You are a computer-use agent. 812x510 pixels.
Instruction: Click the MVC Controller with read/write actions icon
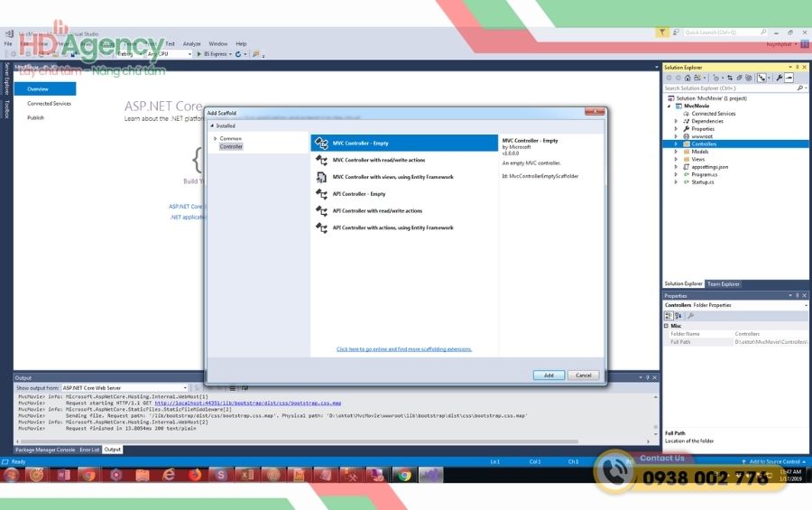point(321,161)
